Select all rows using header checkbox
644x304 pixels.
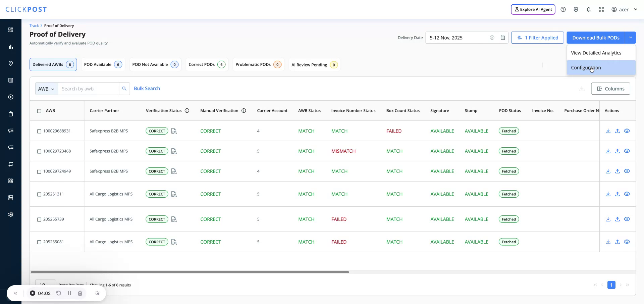[x=39, y=111]
